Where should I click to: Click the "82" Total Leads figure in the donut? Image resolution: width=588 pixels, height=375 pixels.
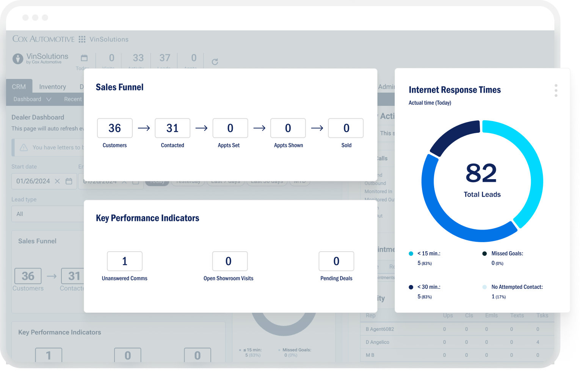coord(481,173)
